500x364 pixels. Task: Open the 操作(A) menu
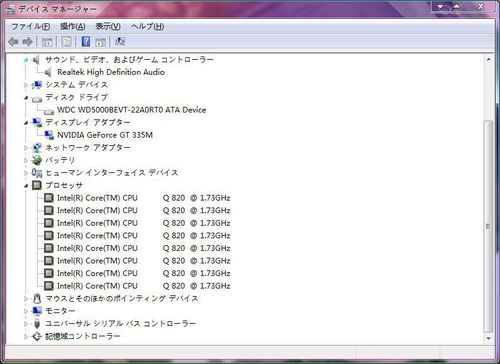tap(73, 26)
